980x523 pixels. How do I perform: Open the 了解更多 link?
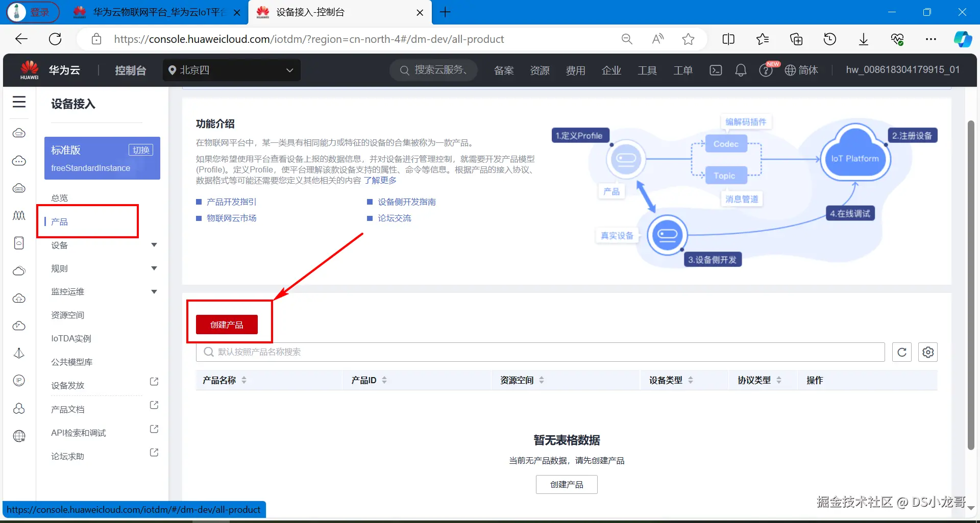[x=380, y=180]
